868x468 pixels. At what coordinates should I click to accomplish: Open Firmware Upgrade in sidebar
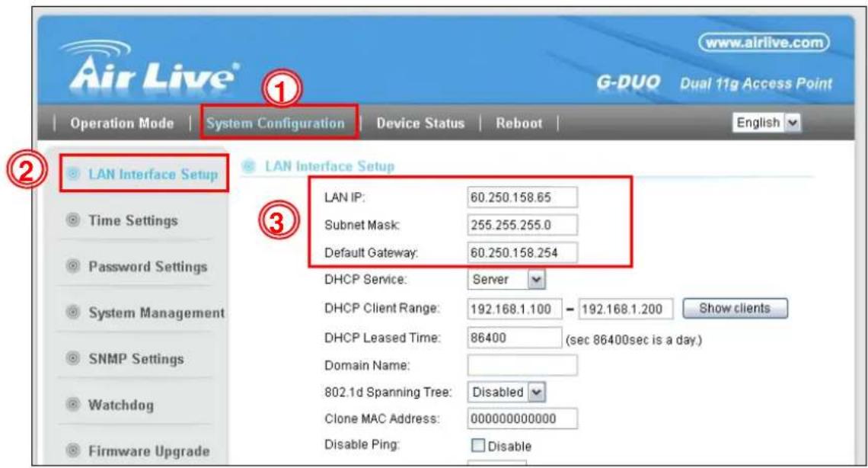click(149, 450)
